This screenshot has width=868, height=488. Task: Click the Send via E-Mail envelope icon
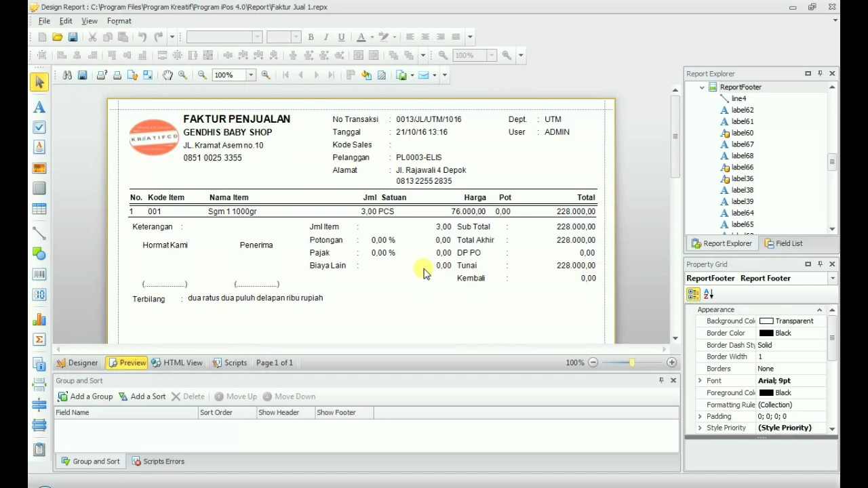tap(424, 75)
